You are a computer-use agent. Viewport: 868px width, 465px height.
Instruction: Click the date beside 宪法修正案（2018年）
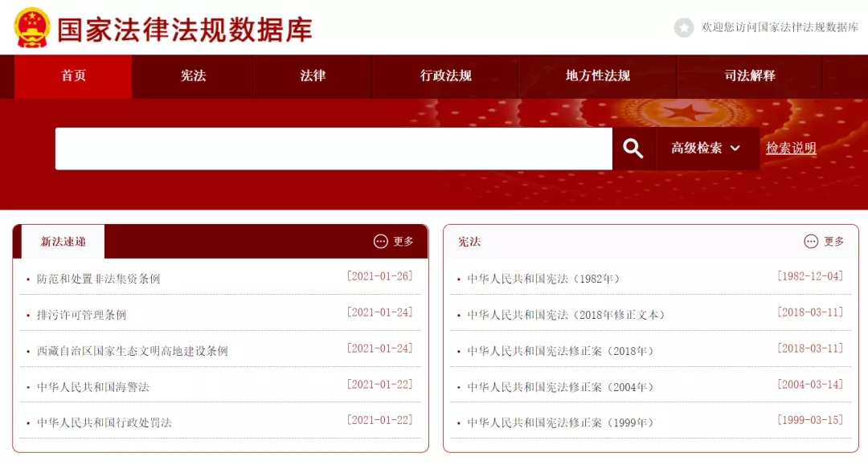(810, 348)
